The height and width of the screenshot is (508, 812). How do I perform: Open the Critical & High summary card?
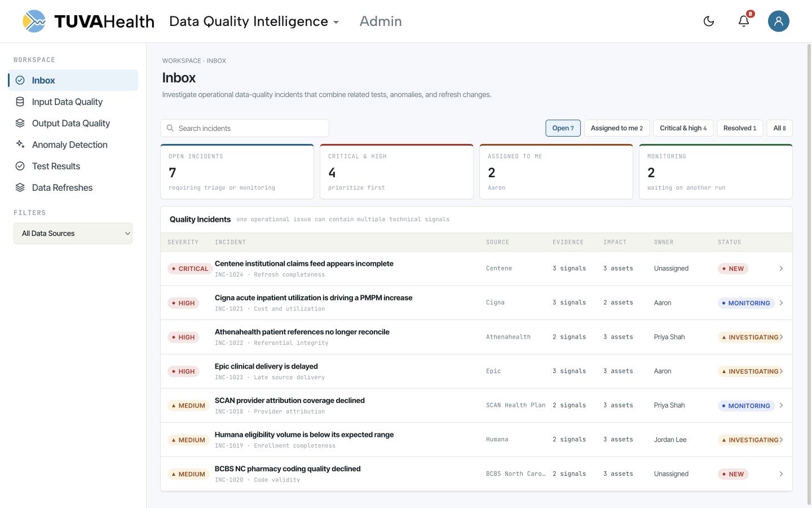[x=396, y=172]
